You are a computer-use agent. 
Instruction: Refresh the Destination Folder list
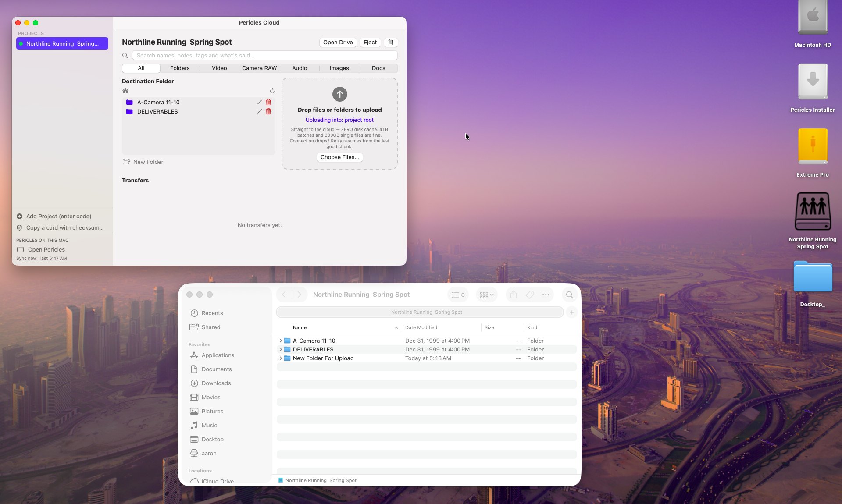pos(272,91)
